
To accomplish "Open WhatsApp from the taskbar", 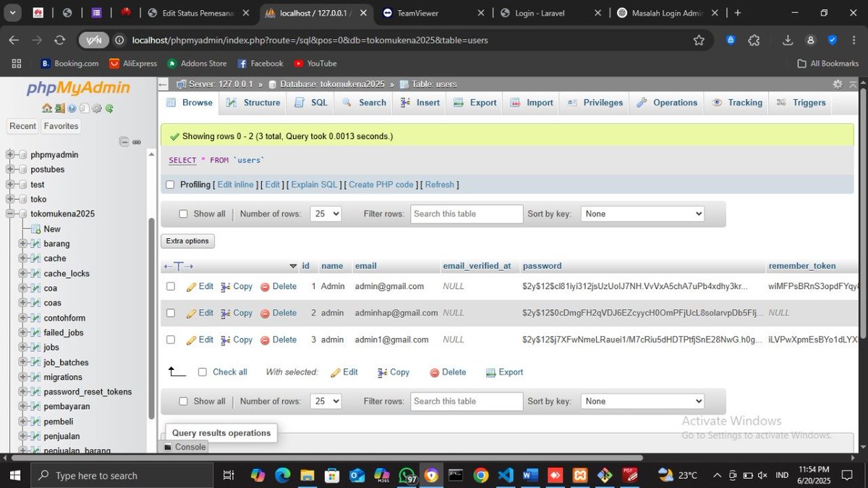I will [x=406, y=475].
